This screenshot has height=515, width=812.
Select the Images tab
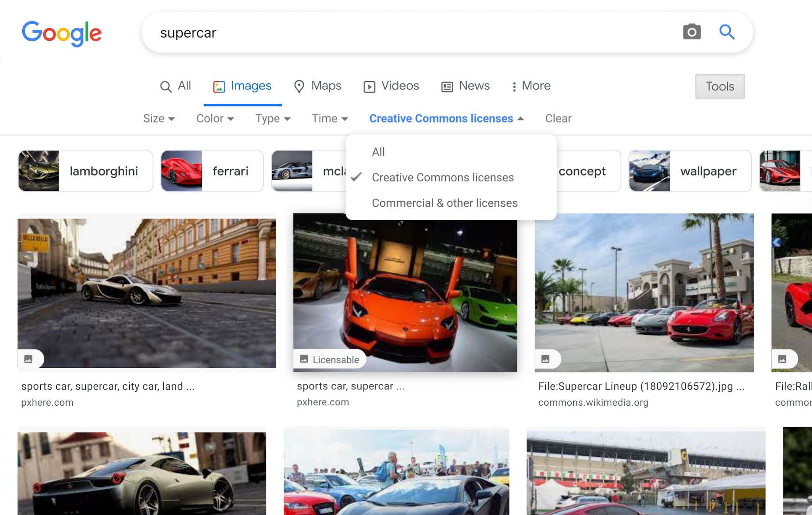(242, 86)
